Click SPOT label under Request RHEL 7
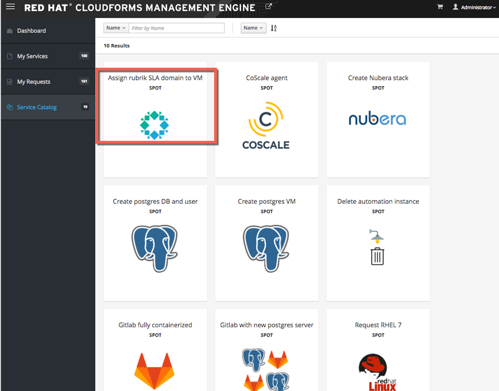This screenshot has width=499, height=391. [378, 335]
